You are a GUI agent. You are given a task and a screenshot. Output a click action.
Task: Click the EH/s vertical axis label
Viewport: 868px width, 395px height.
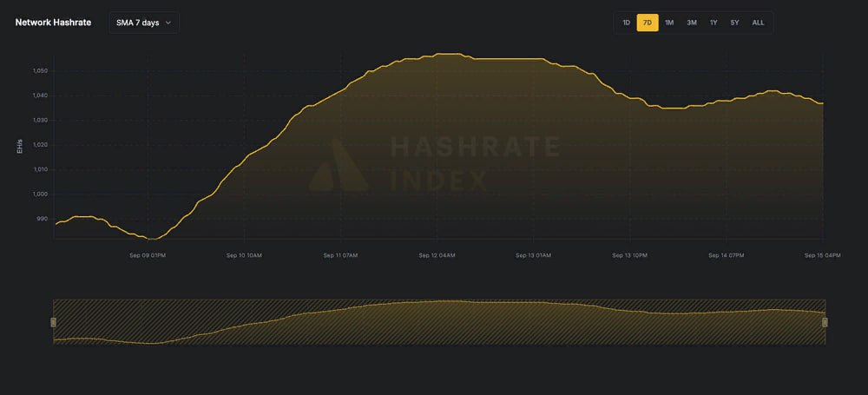20,146
